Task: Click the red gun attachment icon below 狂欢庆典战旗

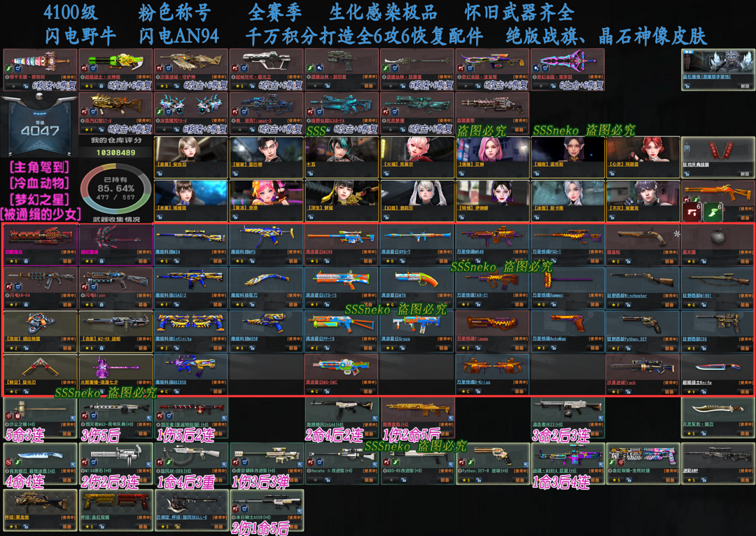Action: [x=692, y=212]
